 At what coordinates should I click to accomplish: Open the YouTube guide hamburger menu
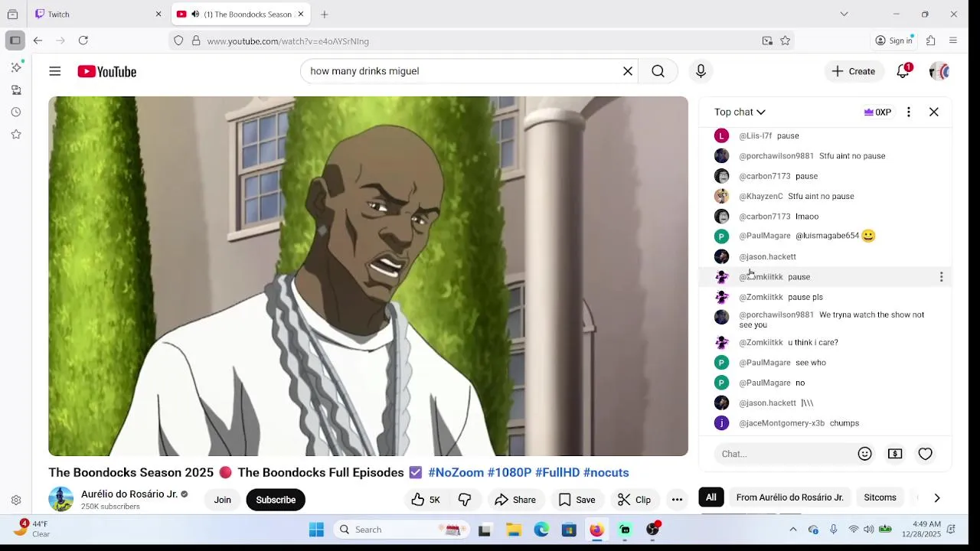click(x=55, y=71)
